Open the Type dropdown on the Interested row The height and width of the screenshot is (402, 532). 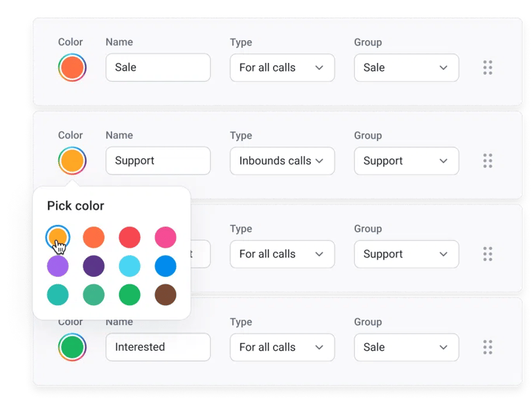[283, 347]
